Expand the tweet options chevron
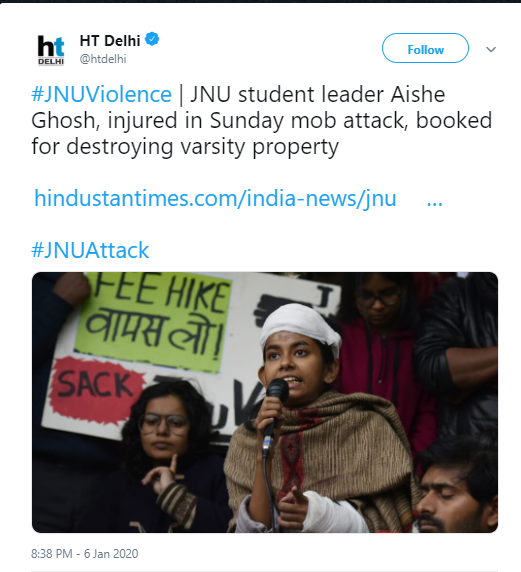This screenshot has height=572, width=521. (x=491, y=49)
